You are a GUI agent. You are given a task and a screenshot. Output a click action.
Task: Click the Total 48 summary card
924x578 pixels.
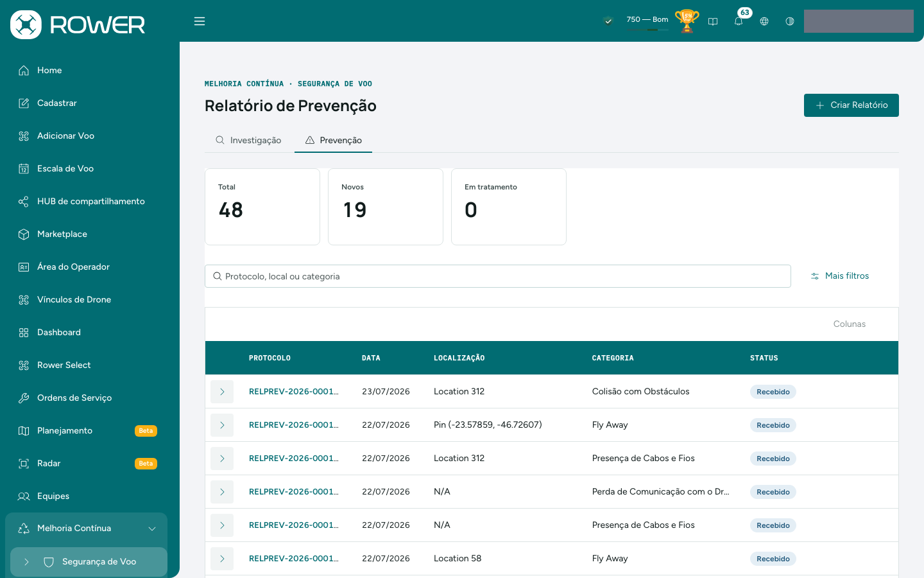(x=262, y=207)
